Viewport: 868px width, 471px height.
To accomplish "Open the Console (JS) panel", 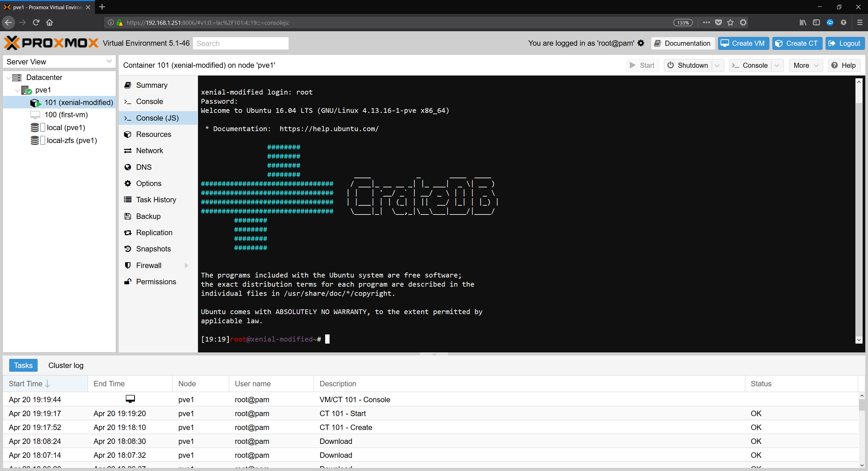I will click(x=157, y=118).
